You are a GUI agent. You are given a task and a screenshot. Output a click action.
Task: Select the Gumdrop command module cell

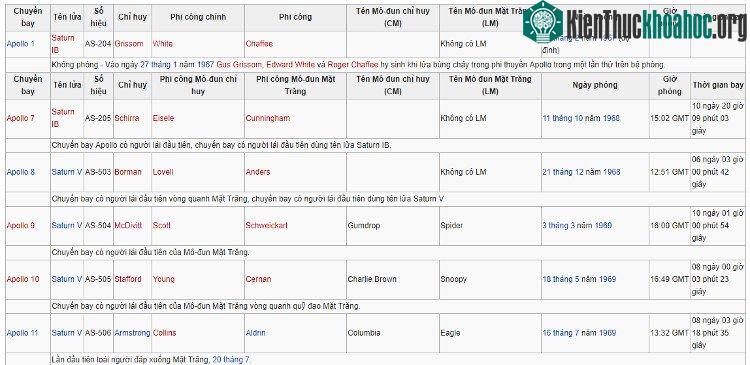tap(393, 225)
